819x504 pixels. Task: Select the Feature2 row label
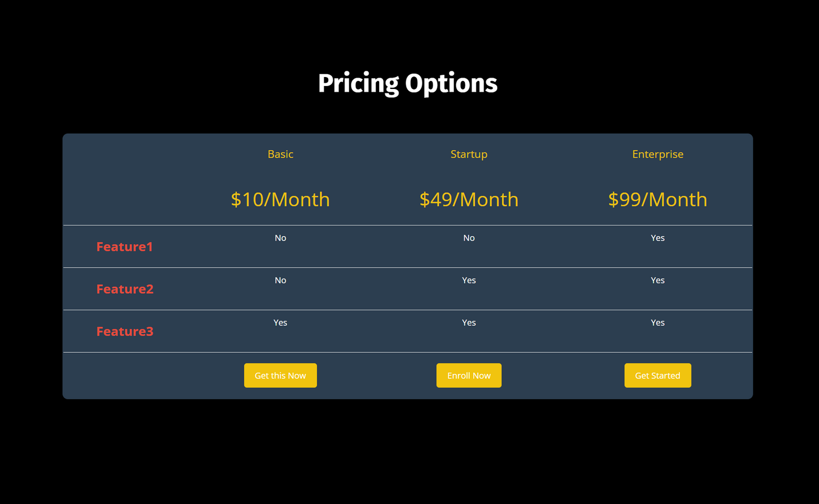(x=125, y=289)
